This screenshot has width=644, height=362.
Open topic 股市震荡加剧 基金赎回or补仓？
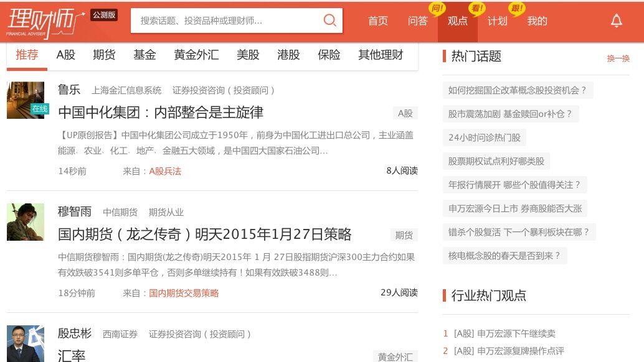(511, 114)
